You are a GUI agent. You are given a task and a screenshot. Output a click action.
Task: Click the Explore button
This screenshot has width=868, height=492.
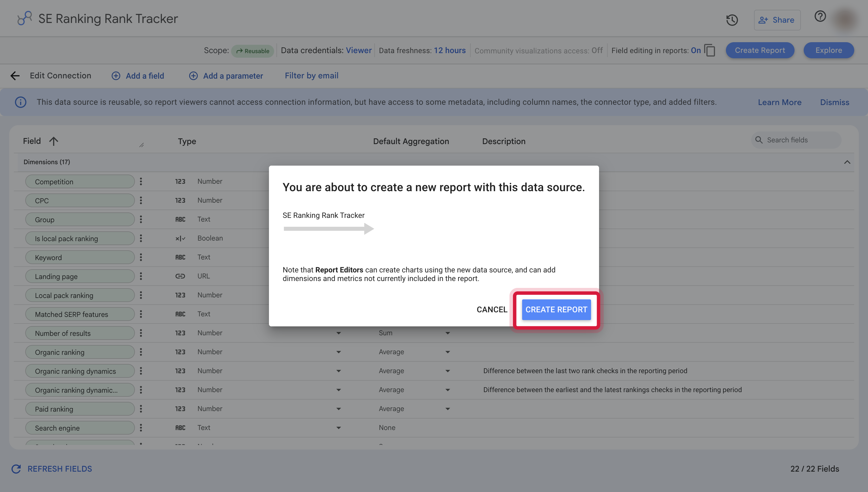(828, 50)
